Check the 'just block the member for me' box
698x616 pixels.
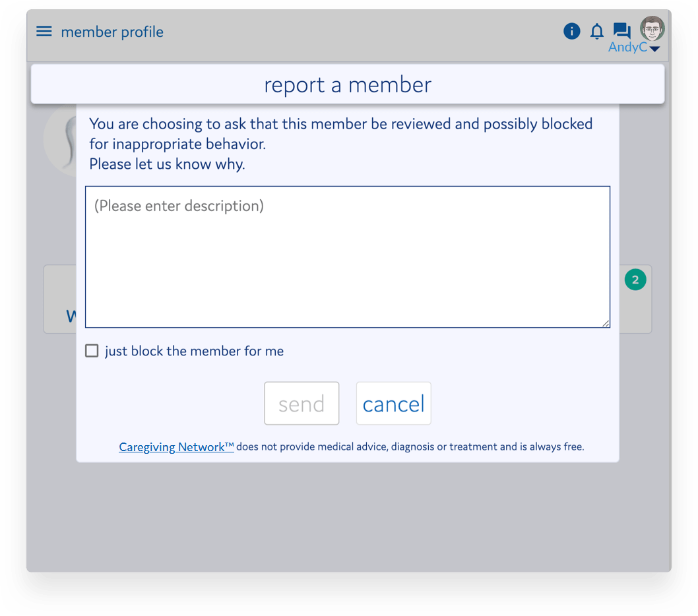pos(92,351)
